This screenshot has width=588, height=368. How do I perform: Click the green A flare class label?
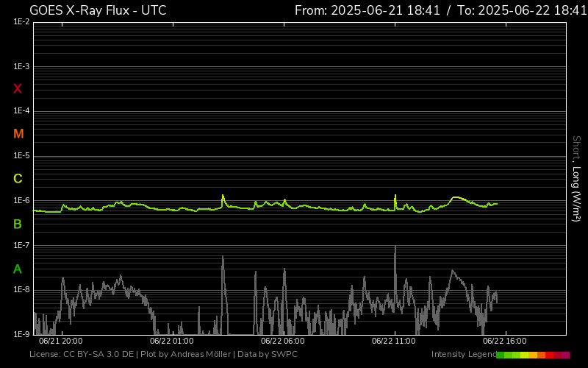[18, 269]
